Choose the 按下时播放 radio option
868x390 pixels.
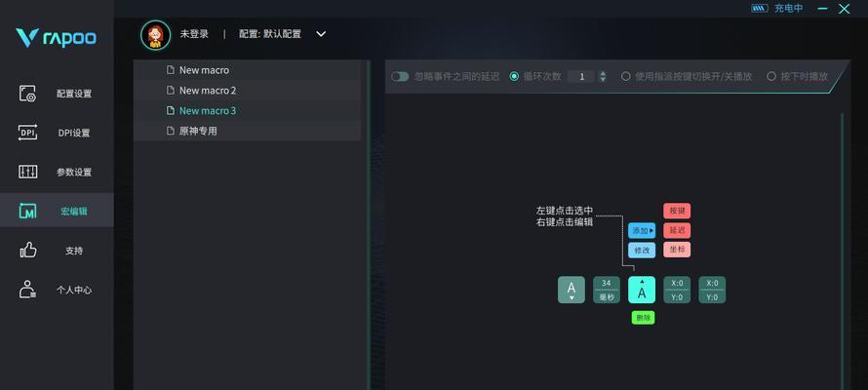[x=771, y=76]
